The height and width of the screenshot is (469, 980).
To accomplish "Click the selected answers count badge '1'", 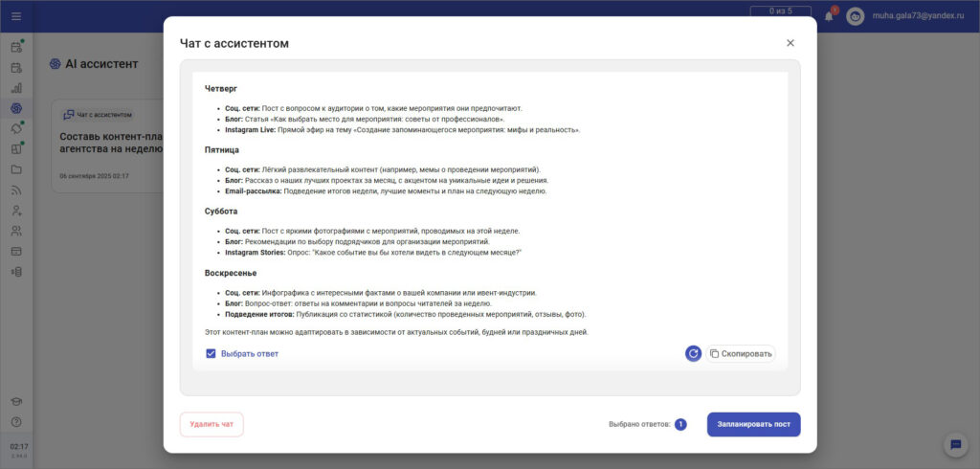I will click(x=680, y=424).
